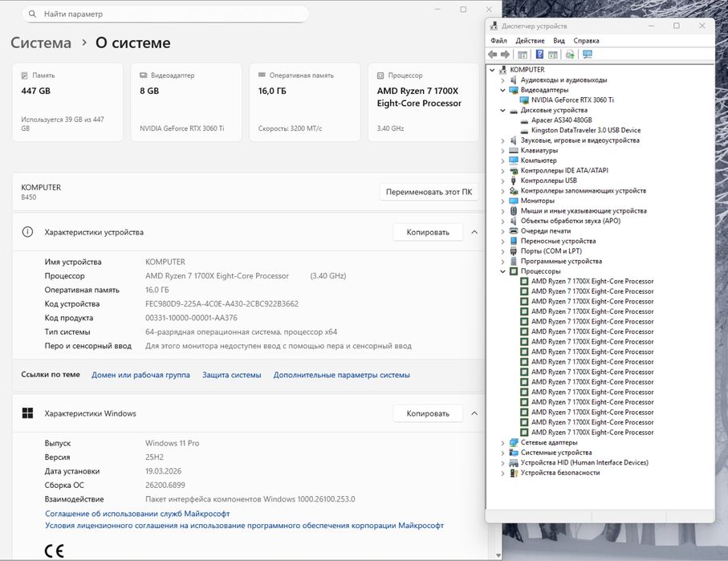Click the scan for hardware changes icon

pyautogui.click(x=588, y=55)
